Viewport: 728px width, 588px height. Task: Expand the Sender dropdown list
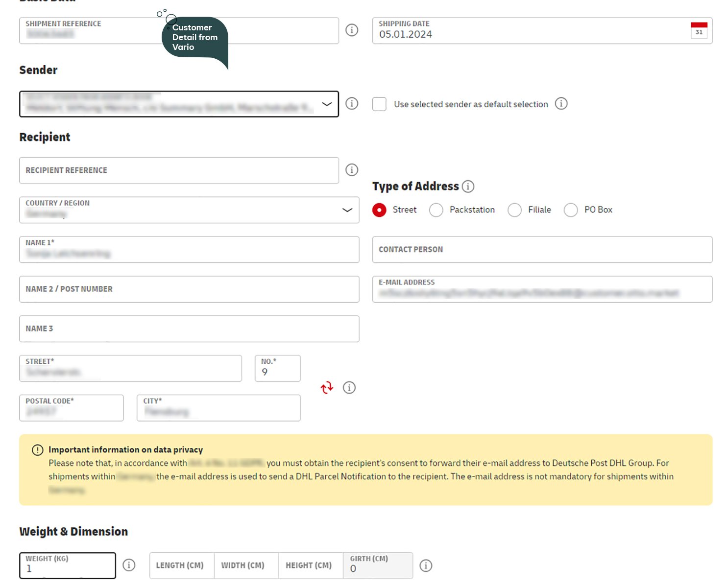tap(327, 104)
